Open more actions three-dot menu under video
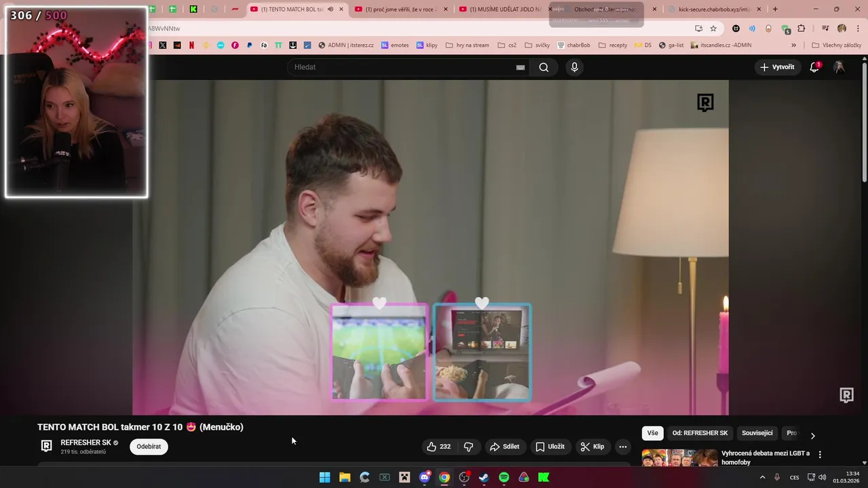The width and height of the screenshot is (868, 488). coord(623,447)
